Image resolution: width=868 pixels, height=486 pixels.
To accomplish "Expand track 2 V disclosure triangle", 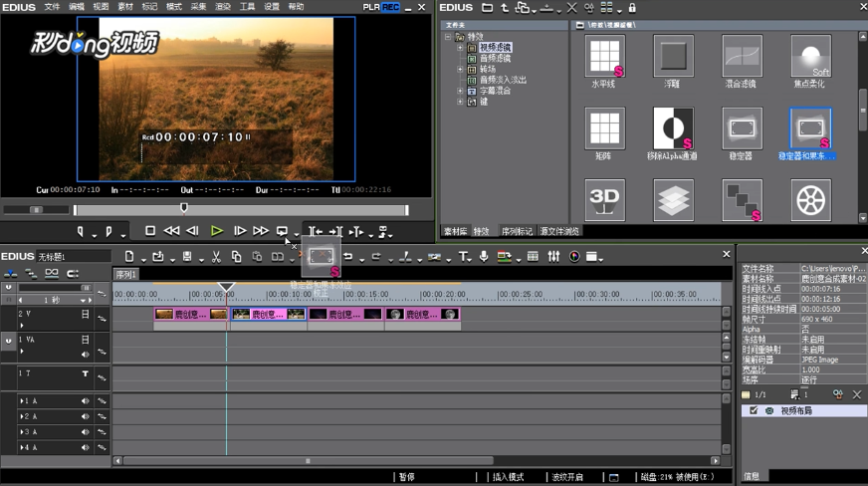I will (22, 326).
